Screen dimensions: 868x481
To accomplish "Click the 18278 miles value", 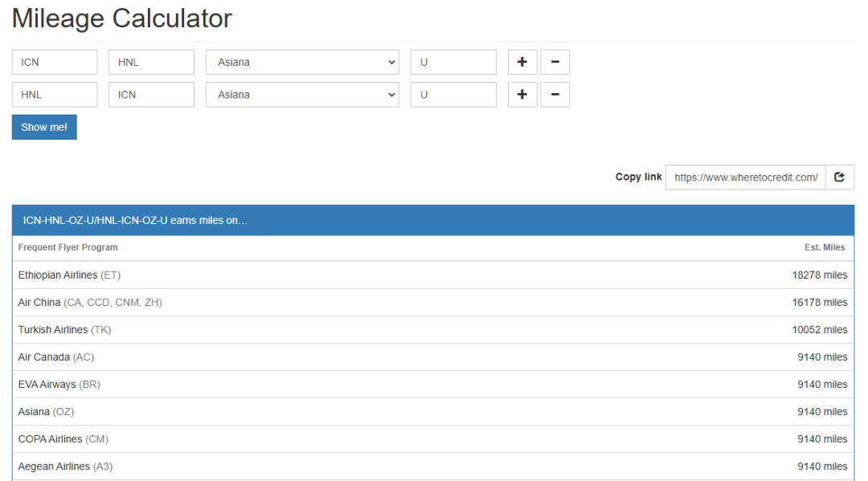I will point(819,275).
